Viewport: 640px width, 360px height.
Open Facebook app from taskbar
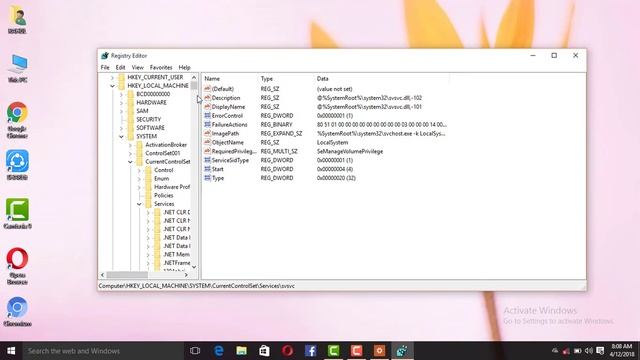[311, 351]
